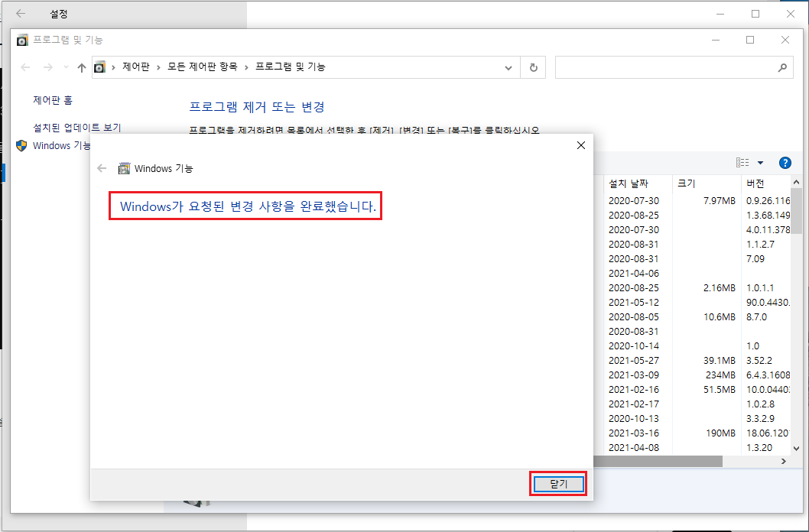Click size cell 234MB
Viewport: 809px width, 532px height.
[720, 375]
